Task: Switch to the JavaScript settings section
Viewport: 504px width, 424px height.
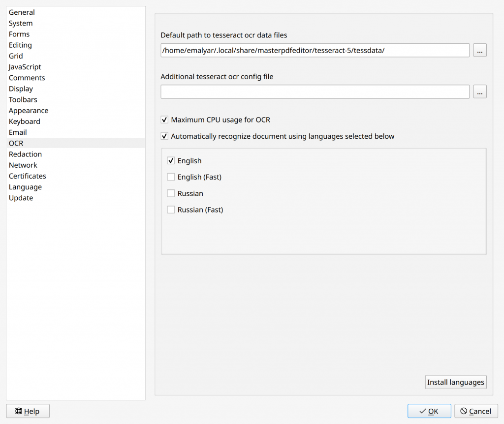Action: point(25,67)
